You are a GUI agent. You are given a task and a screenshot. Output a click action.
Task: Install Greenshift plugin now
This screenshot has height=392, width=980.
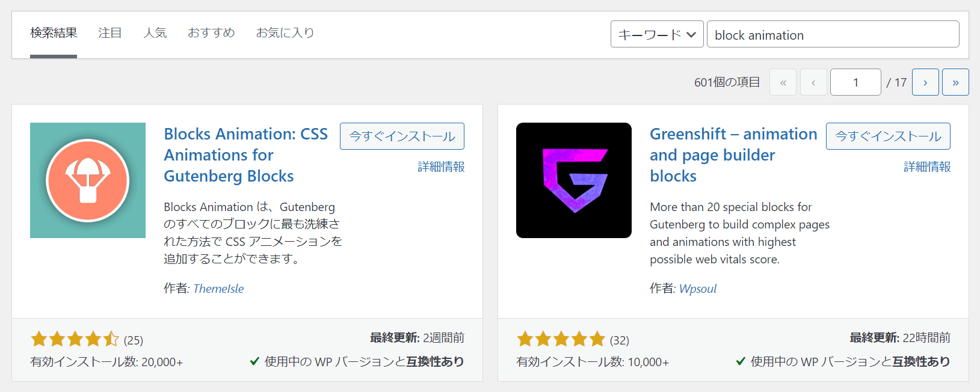click(888, 136)
